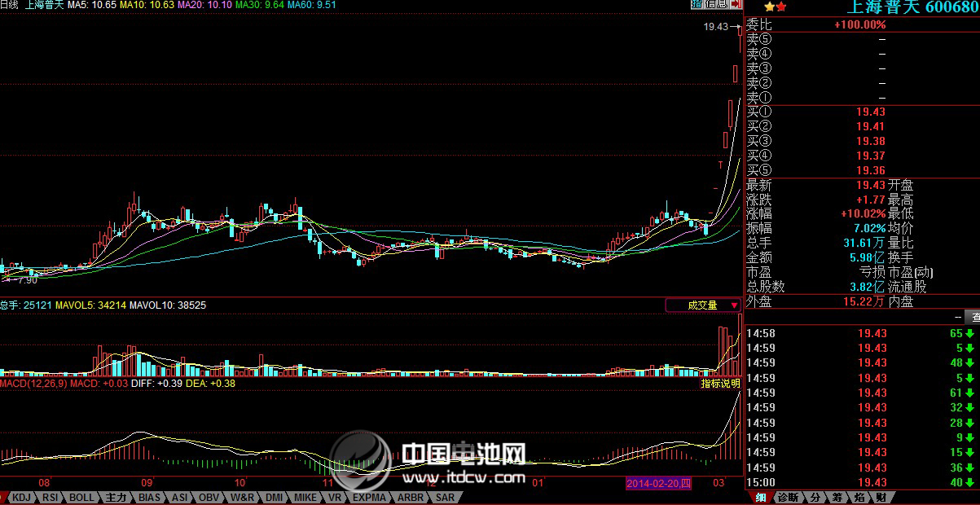Click the 查 query button at right edge
The image size is (980, 505).
[x=973, y=317]
